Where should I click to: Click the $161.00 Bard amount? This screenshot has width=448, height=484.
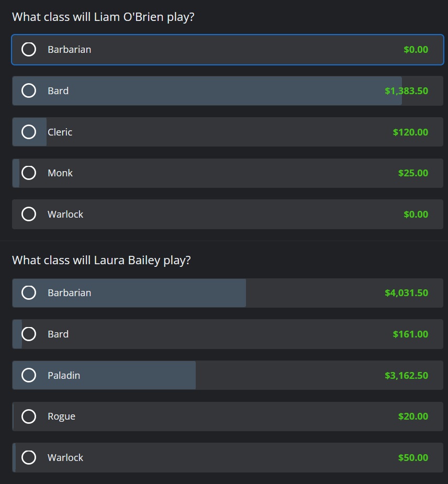coord(410,334)
